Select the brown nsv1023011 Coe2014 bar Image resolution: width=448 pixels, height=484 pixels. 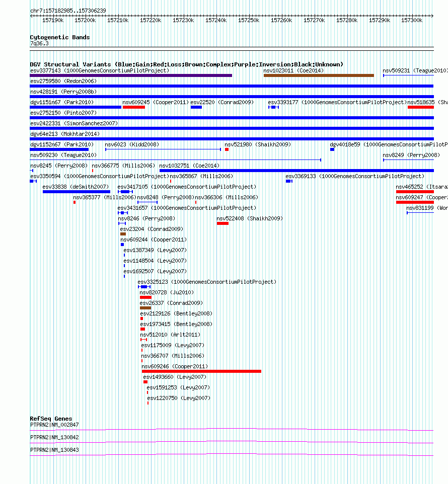click(319, 75)
